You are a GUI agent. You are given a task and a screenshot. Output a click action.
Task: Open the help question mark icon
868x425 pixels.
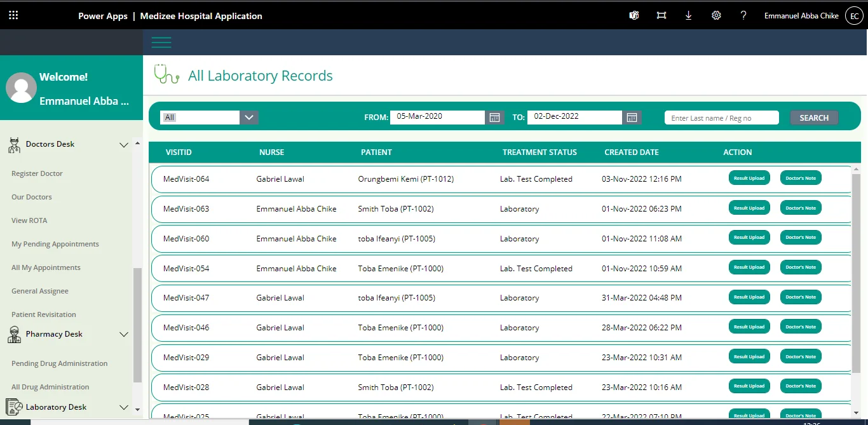(x=743, y=15)
